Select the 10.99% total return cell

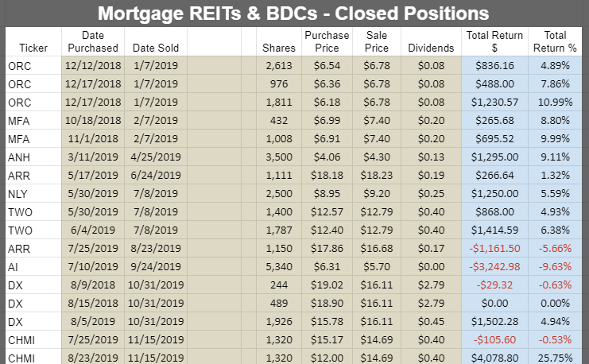555,103
